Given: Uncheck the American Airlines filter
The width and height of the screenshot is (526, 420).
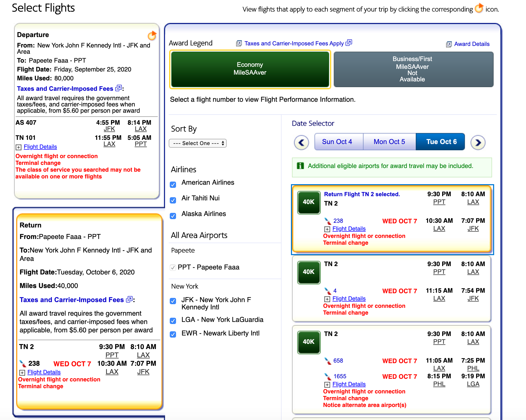Looking at the screenshot, I should tap(173, 185).
